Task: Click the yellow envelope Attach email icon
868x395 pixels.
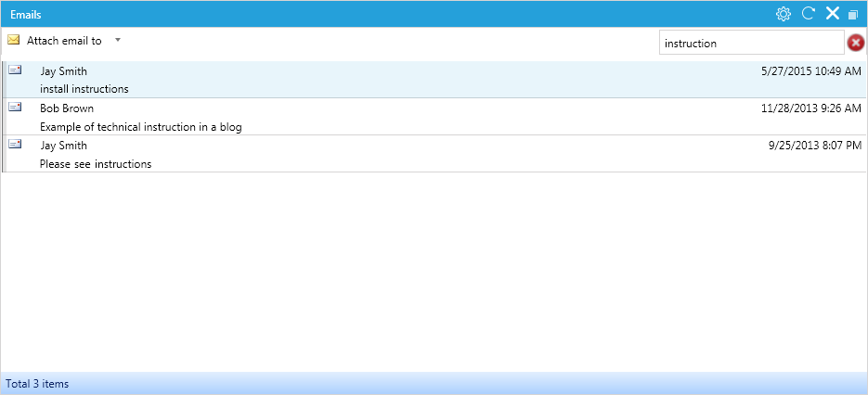Action: point(14,40)
